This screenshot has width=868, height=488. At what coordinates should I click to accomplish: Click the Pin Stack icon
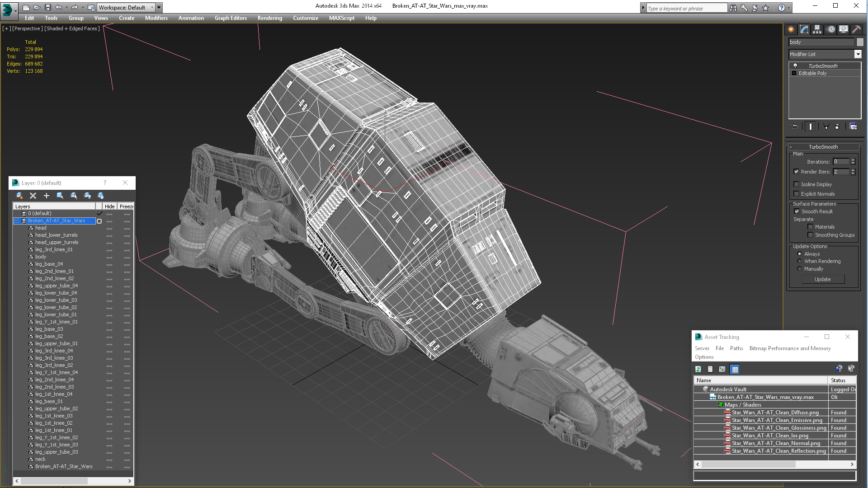coord(795,127)
